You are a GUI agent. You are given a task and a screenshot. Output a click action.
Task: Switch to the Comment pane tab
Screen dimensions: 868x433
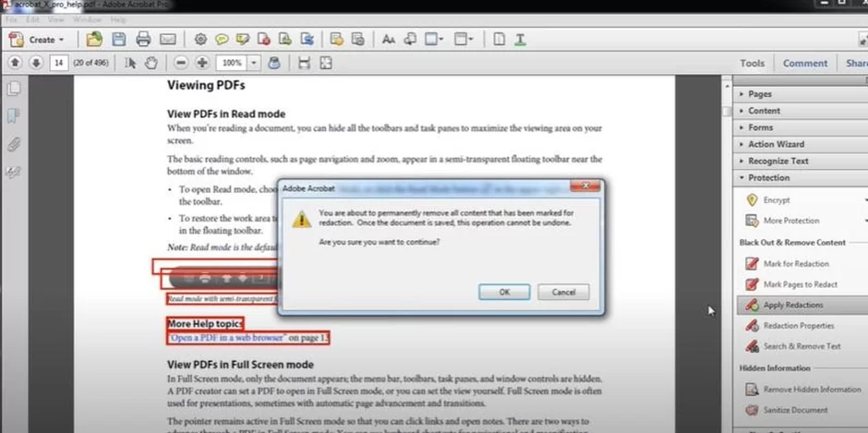pos(805,63)
